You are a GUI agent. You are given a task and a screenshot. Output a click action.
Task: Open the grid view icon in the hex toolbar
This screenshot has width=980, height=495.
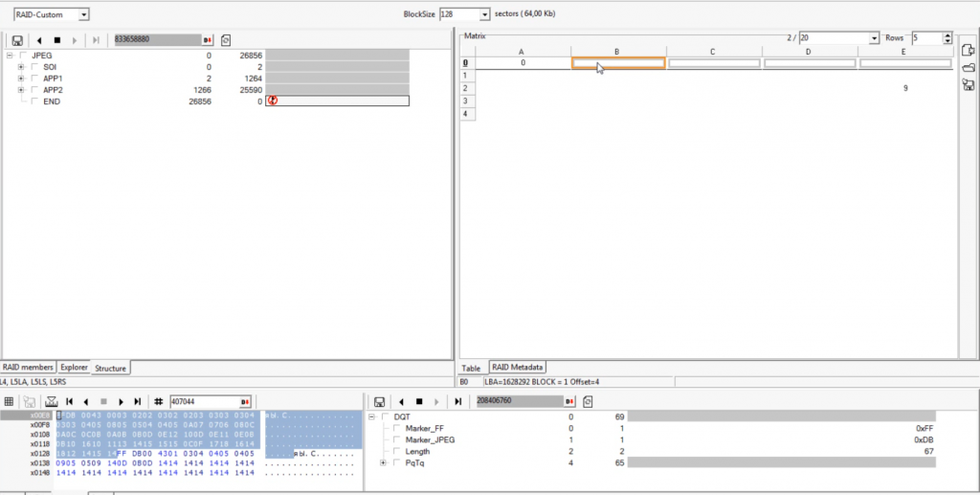10,401
